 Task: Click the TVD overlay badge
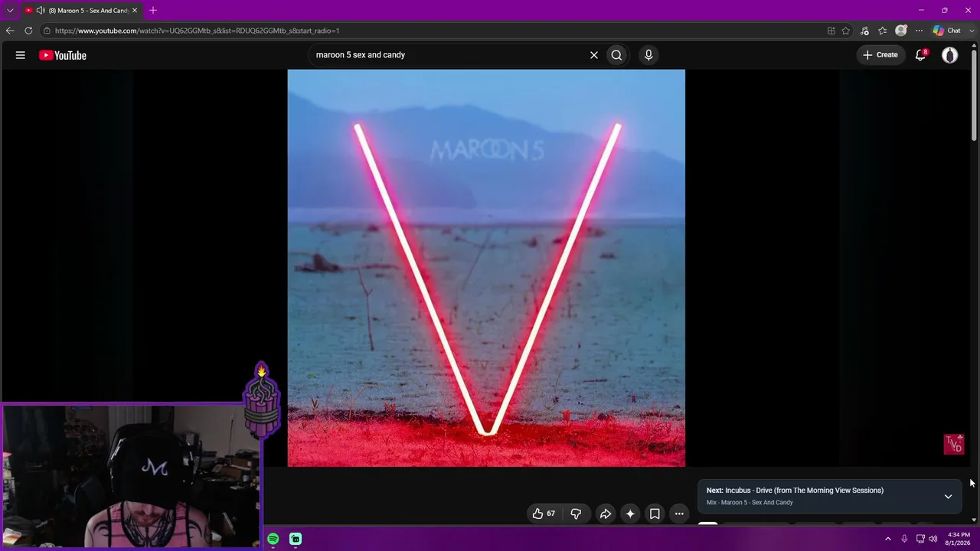pos(953,444)
